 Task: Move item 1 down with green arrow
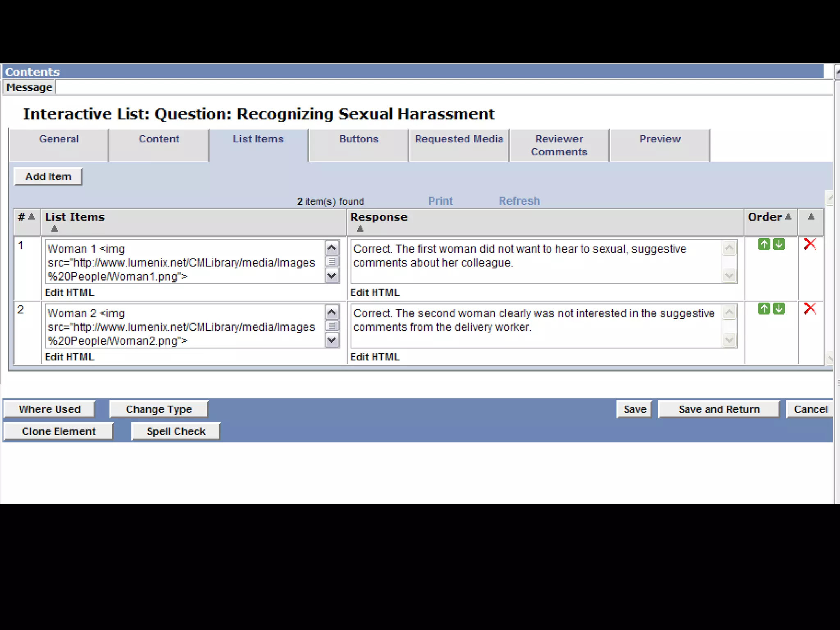(778, 244)
